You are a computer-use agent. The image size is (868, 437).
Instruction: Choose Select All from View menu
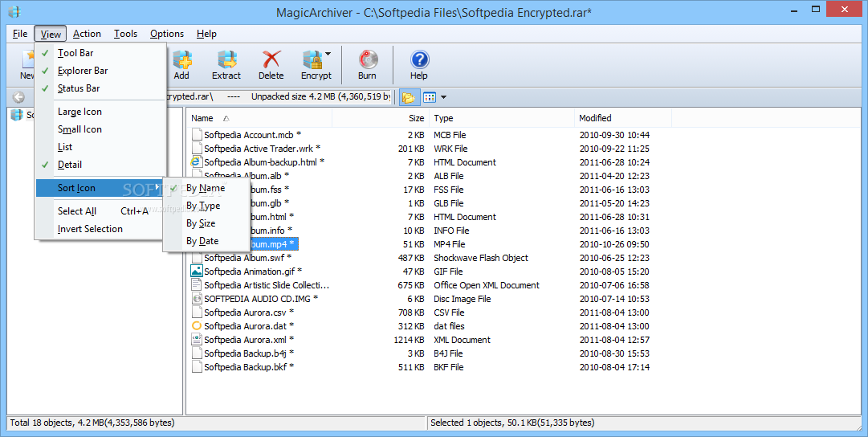[x=100, y=211]
